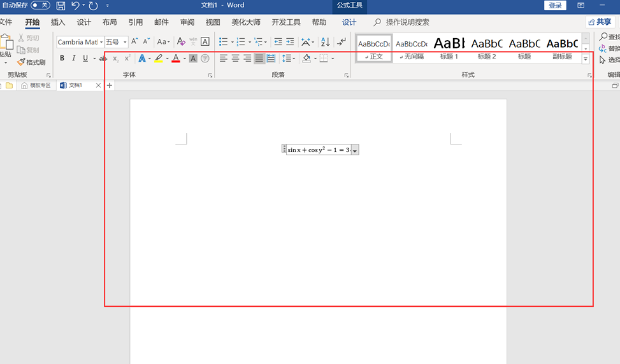Click the 共享 share button

coord(600,22)
